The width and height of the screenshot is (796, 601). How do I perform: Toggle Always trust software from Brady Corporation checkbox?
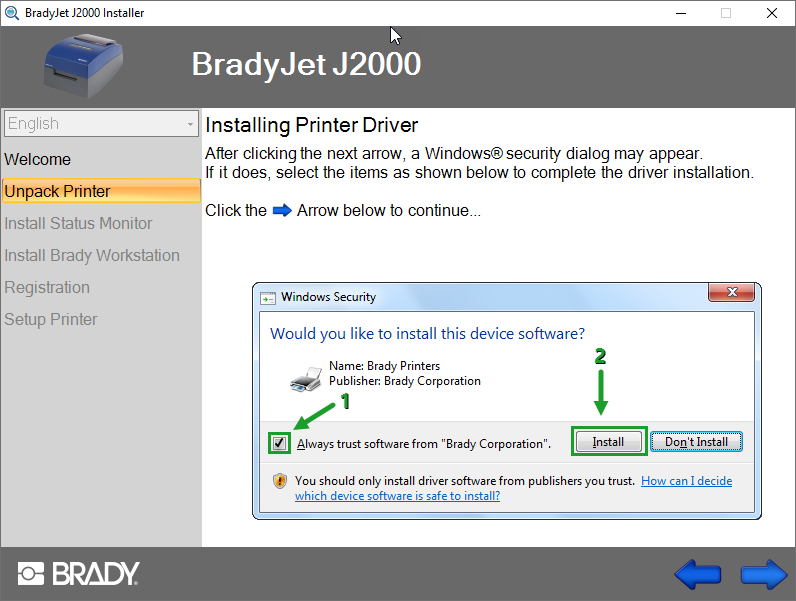279,443
